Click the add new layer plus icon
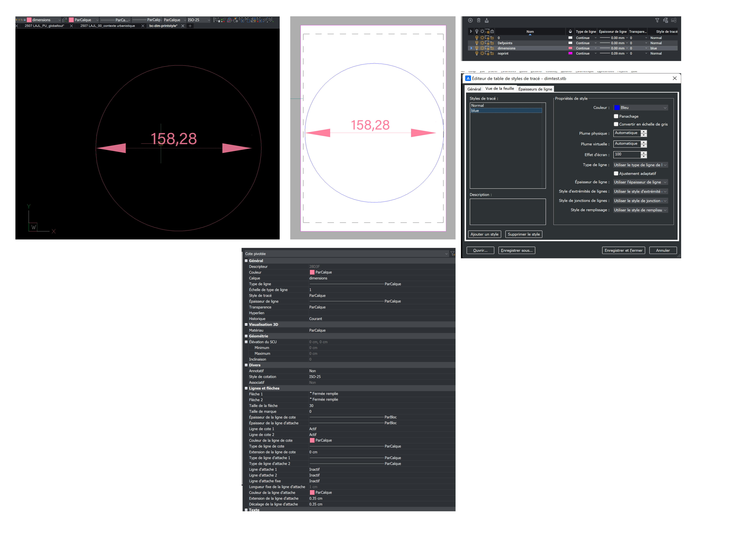Image resolution: width=756 pixels, height=535 pixels. pyautogui.click(x=470, y=20)
